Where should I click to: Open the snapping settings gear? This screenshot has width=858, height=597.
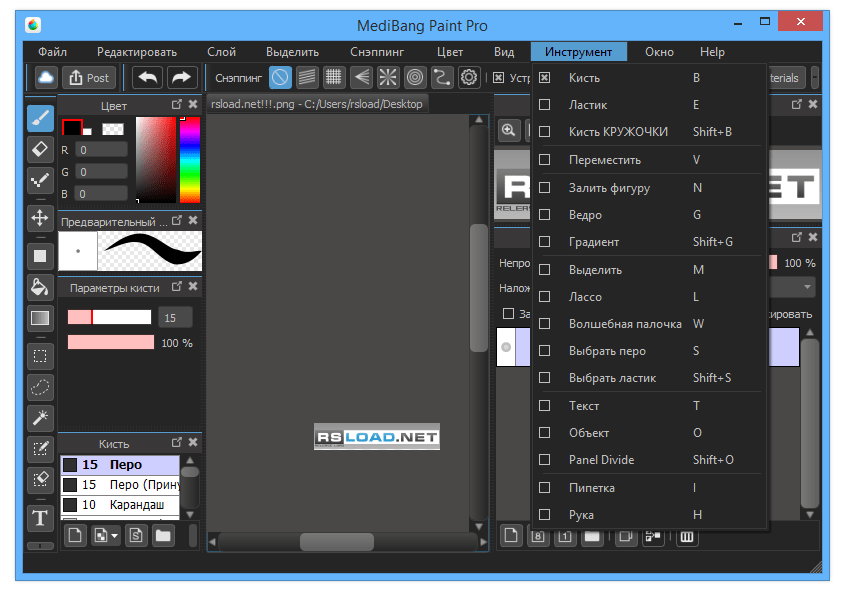click(468, 77)
